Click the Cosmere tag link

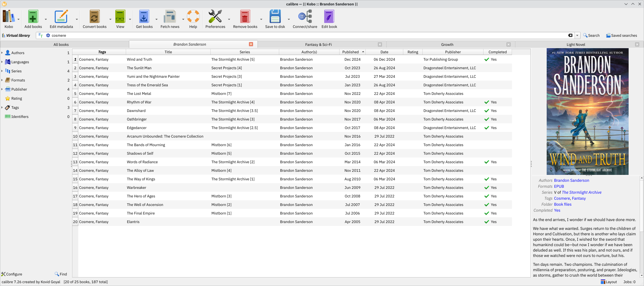(562, 198)
